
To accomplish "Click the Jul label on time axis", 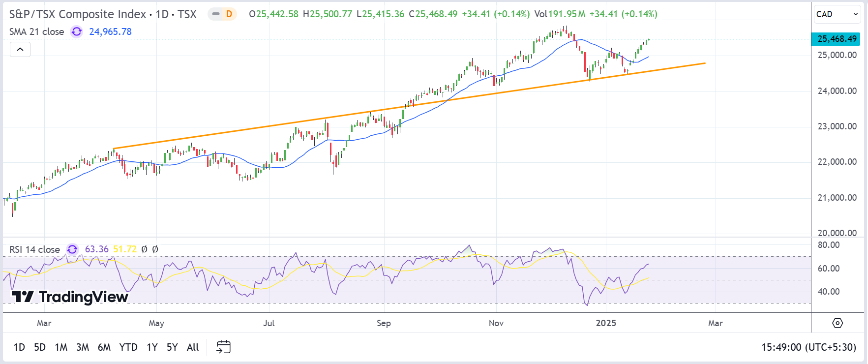I will click(x=269, y=323).
